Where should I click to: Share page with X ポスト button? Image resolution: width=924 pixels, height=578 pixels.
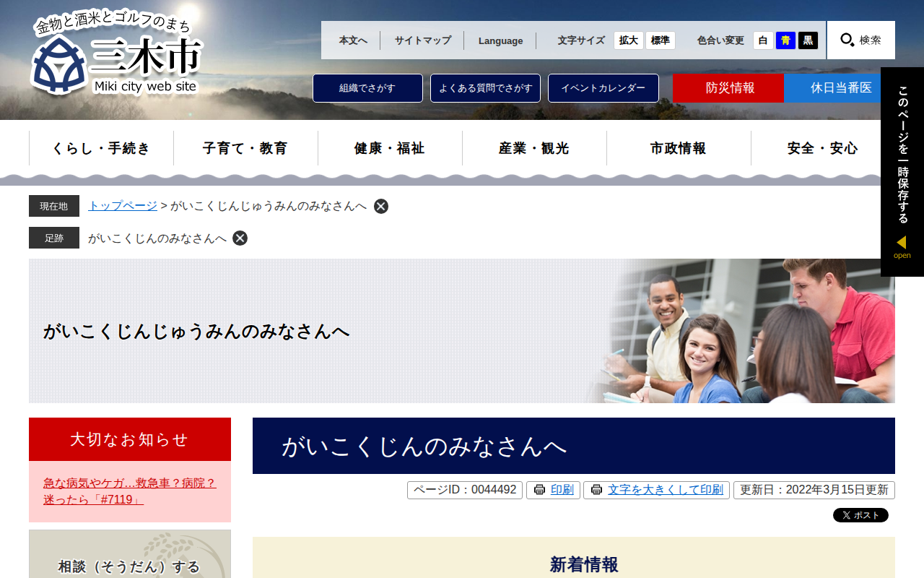pos(860,515)
